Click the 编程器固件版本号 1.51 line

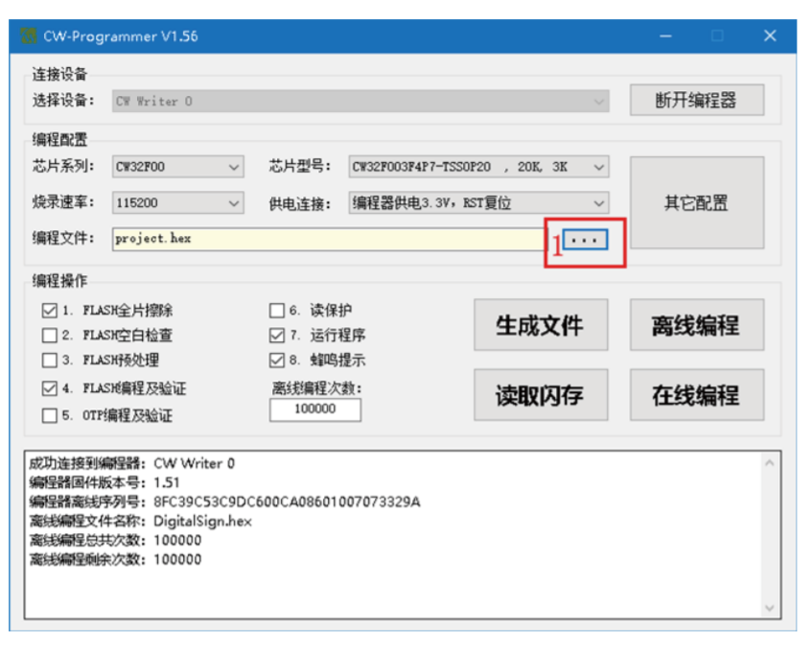click(104, 482)
